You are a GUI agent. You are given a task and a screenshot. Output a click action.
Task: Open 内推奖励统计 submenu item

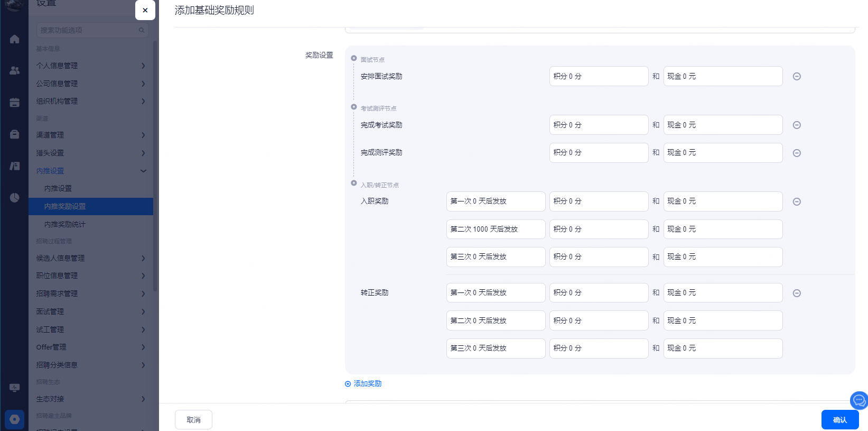point(91,224)
